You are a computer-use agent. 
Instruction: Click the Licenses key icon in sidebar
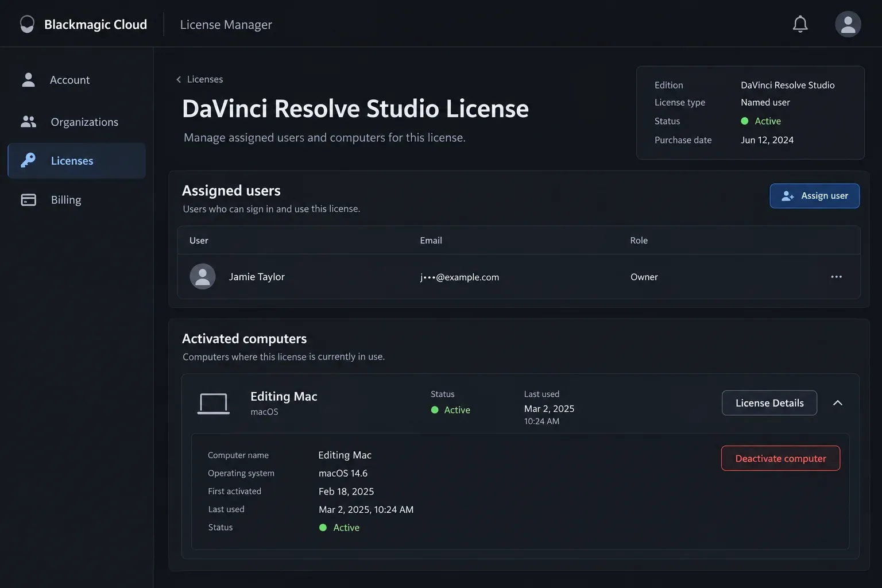point(28,160)
